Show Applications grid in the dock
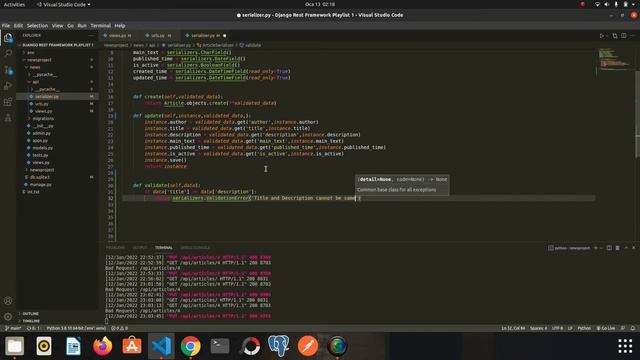This screenshot has width=640, height=360. [625, 346]
